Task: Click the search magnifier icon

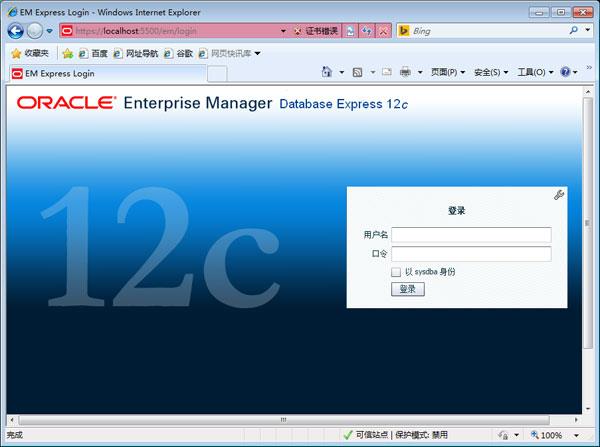Action: 573,30
